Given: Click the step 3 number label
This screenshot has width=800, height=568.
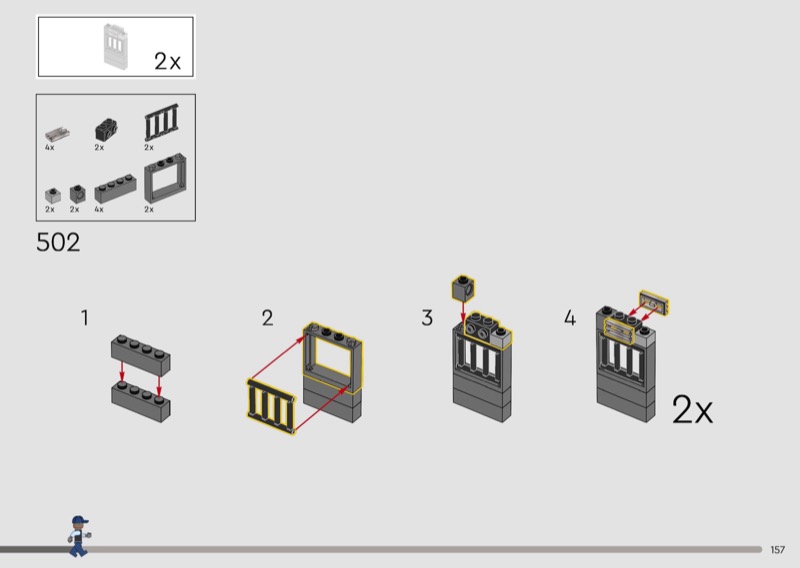Looking at the screenshot, I should click(x=427, y=317).
